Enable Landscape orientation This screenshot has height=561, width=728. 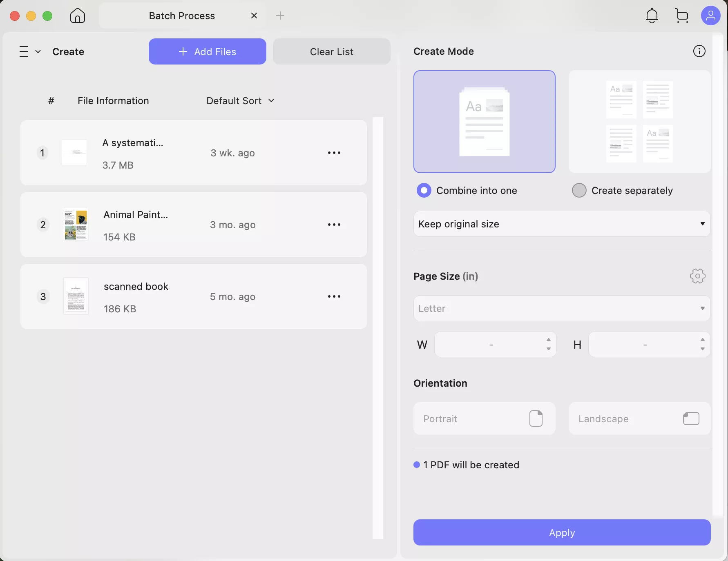tap(639, 419)
